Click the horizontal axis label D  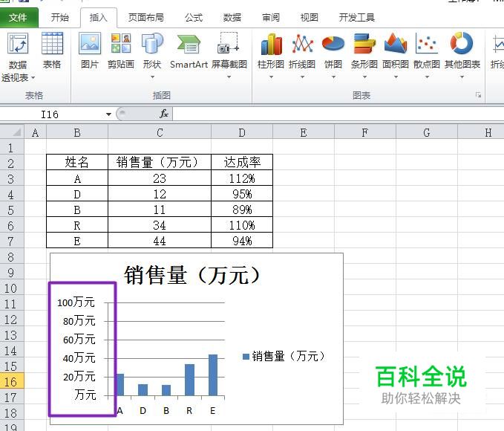[x=143, y=410]
